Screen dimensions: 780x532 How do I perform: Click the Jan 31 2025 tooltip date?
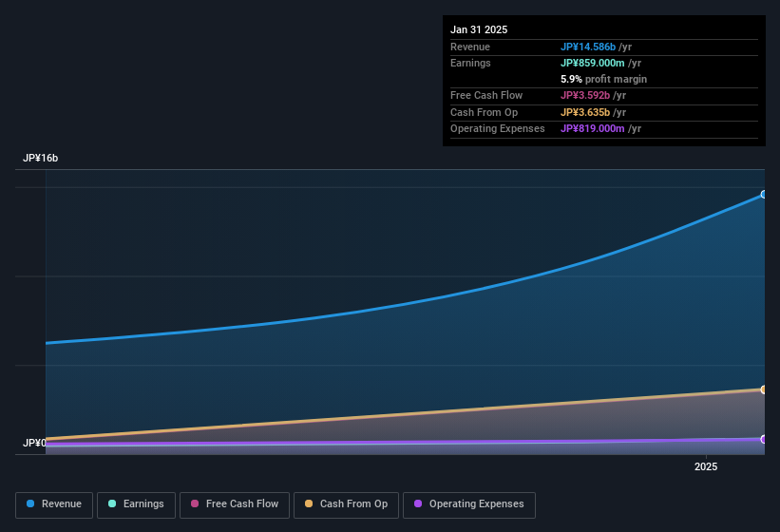pyautogui.click(x=479, y=29)
